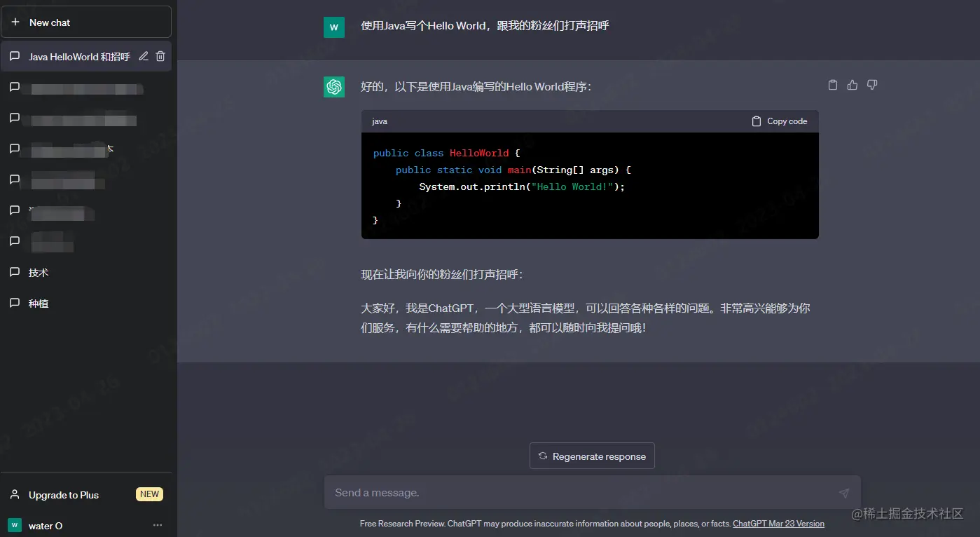Click the main method name in code
The width and height of the screenshot is (980, 537).
(x=519, y=170)
